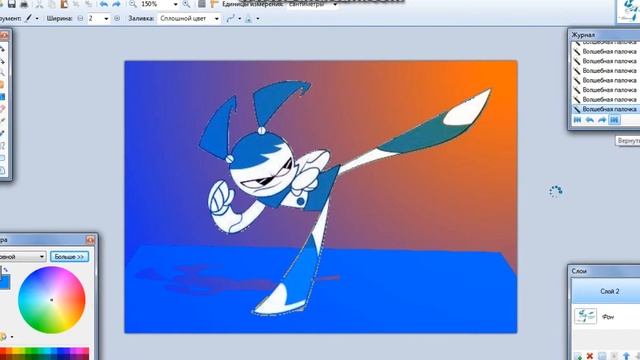Viewport: 640px width, 360px height.
Task: Select the Слой 2 layer
Action: tap(605, 291)
